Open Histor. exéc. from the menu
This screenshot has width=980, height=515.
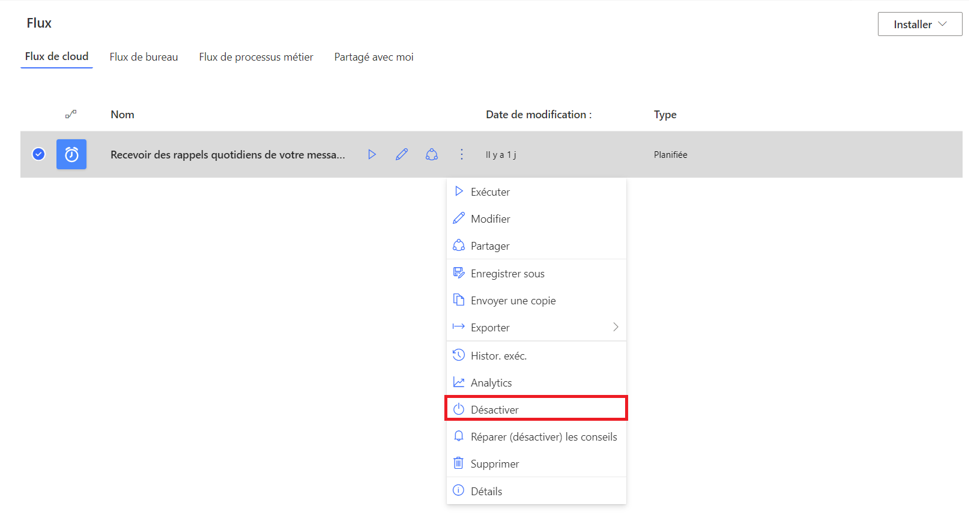(x=498, y=356)
